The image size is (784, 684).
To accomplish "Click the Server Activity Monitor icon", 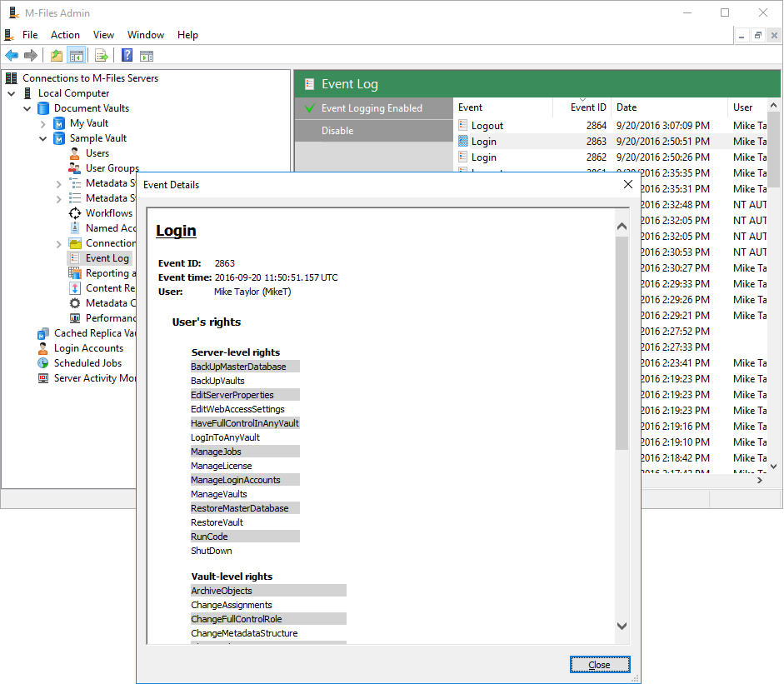I will [x=43, y=378].
